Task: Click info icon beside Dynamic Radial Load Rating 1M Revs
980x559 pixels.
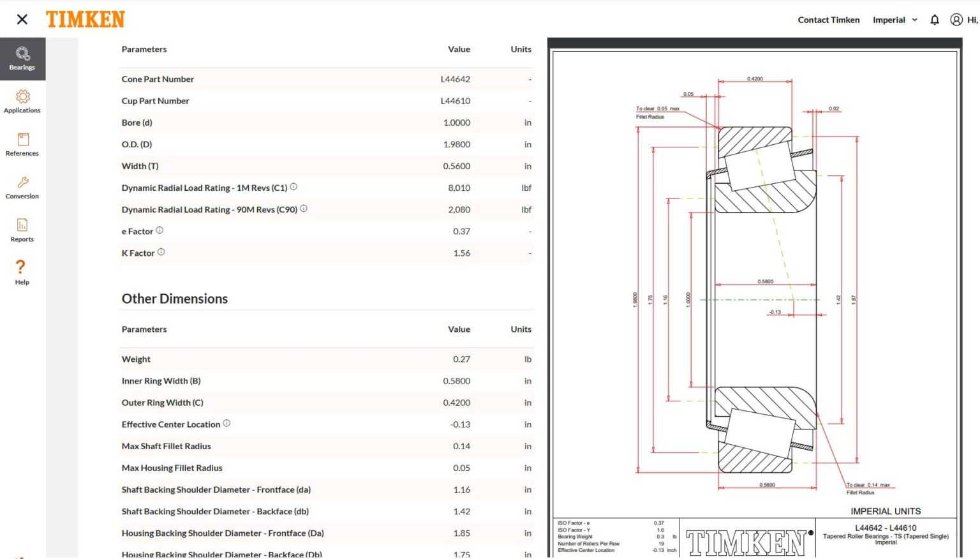Action: (293, 186)
